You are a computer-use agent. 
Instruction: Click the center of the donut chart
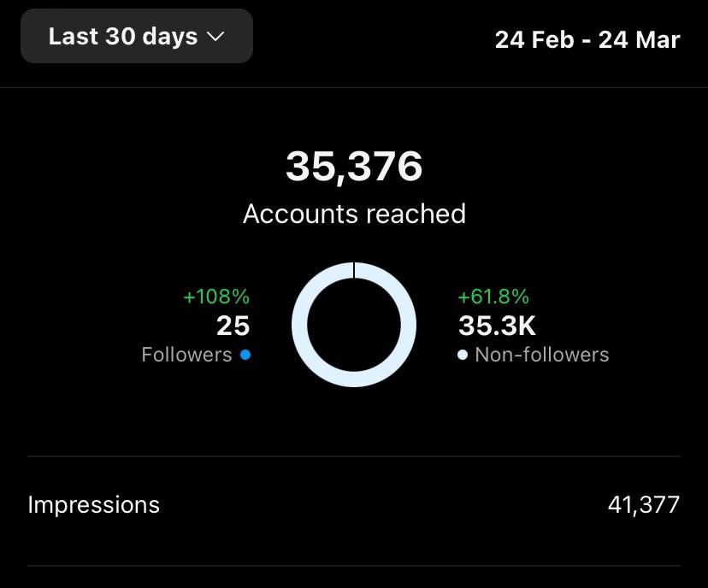pyautogui.click(x=354, y=325)
